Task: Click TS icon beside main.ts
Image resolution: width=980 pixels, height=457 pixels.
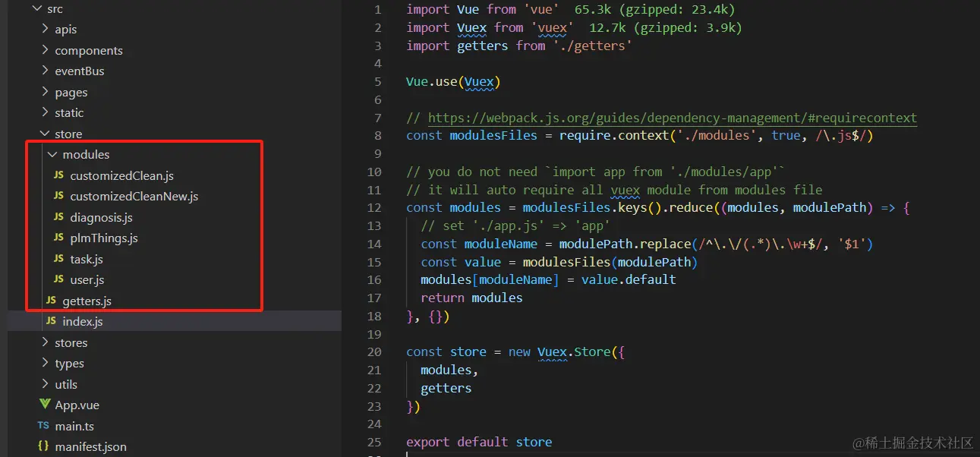Action: click(43, 426)
